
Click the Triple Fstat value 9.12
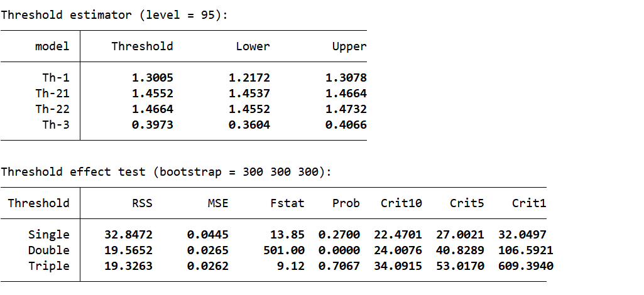click(x=291, y=266)
